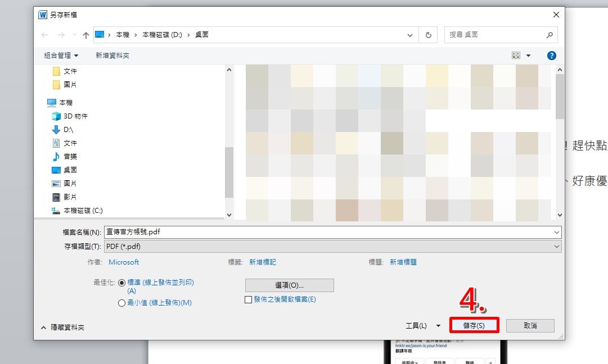The height and width of the screenshot is (364, 608).
Task: Select 桌面 breadcrumb segment
Action: point(201,34)
